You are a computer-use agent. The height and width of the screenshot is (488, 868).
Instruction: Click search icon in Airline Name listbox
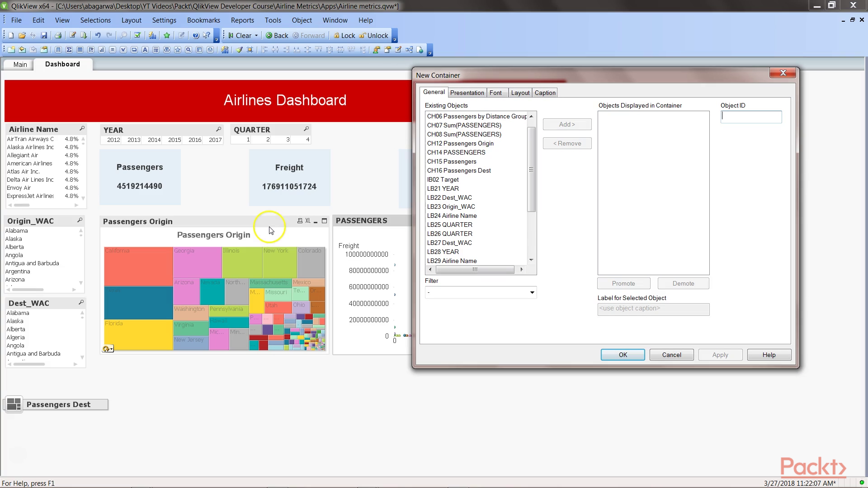82,129
